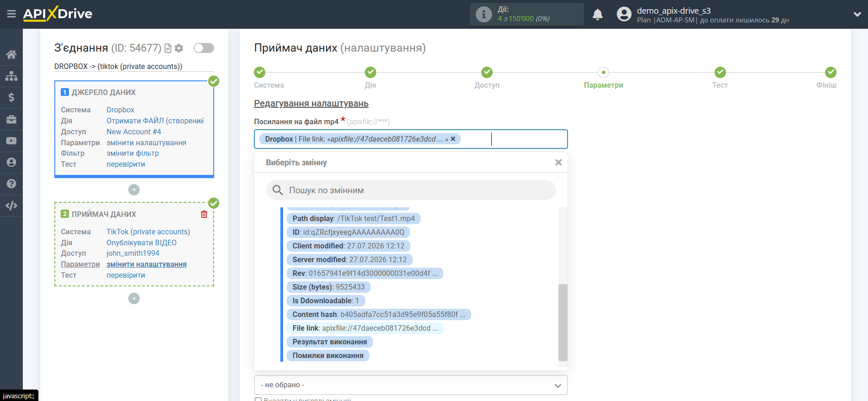Viewport: 868px width, 401px height.
Task: Remove the Dropbox File link tag
Action: click(x=453, y=139)
